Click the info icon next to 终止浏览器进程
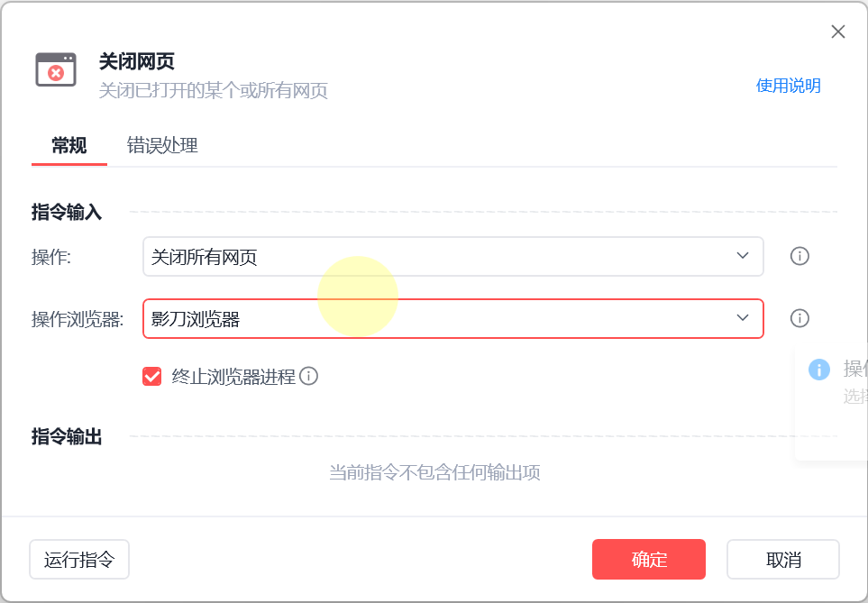This screenshot has height=603, width=868. point(309,376)
